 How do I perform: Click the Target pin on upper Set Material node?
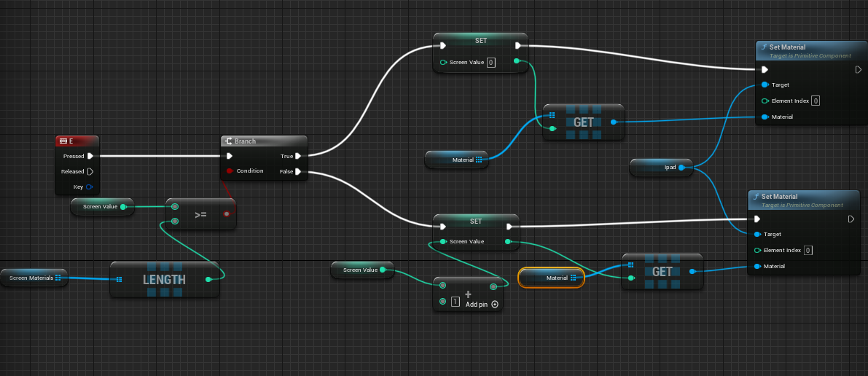tap(765, 85)
